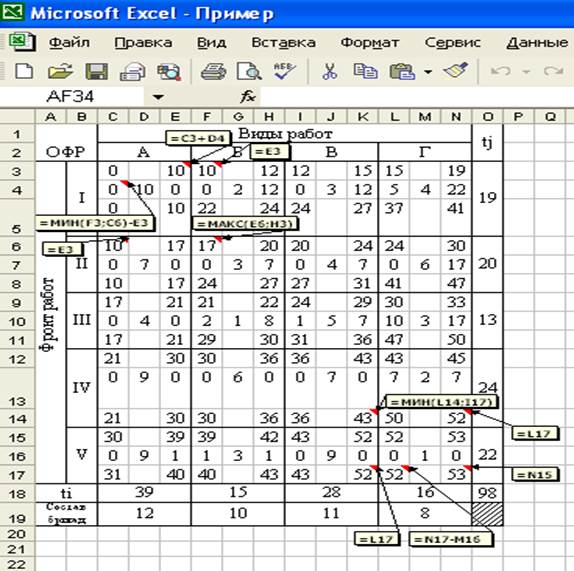
Task: Click the Search file icon
Action: click(x=169, y=71)
